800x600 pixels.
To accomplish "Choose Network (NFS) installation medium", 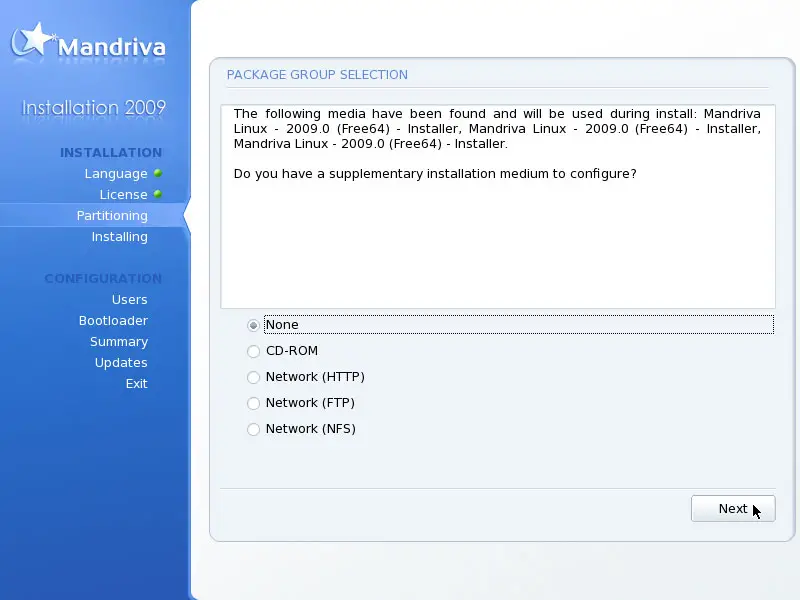I will coord(253,429).
